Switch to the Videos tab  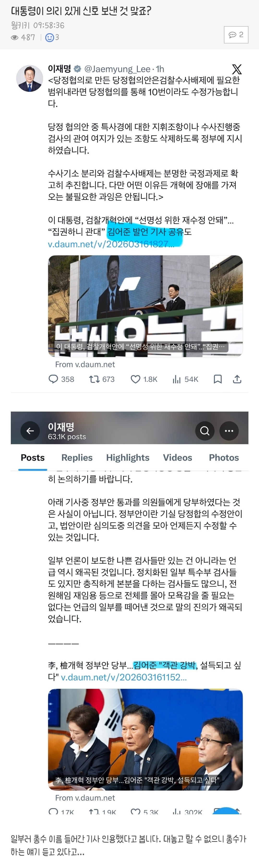click(177, 457)
